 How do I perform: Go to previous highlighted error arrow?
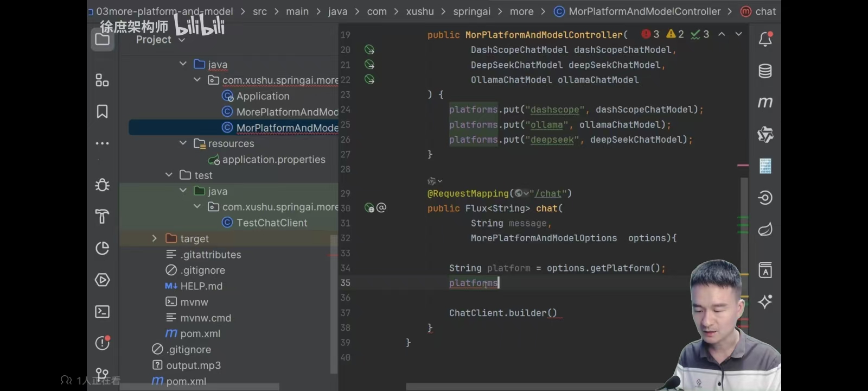[722, 34]
